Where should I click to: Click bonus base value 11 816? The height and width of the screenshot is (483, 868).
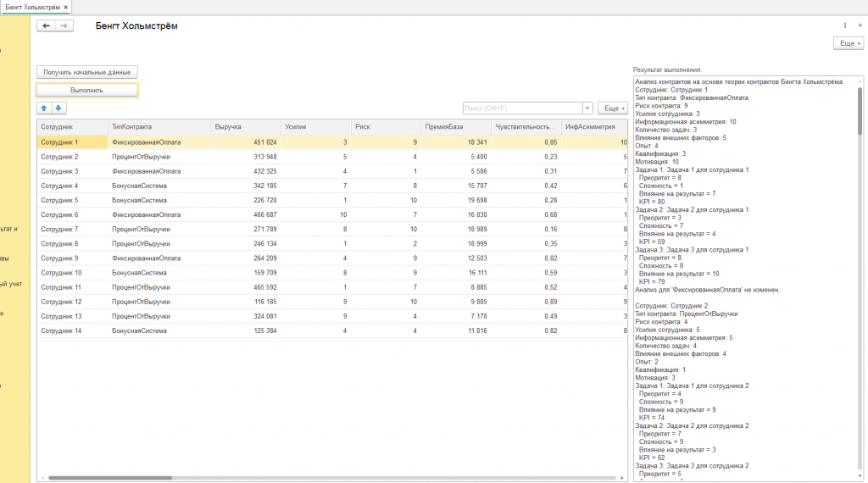[x=477, y=330]
